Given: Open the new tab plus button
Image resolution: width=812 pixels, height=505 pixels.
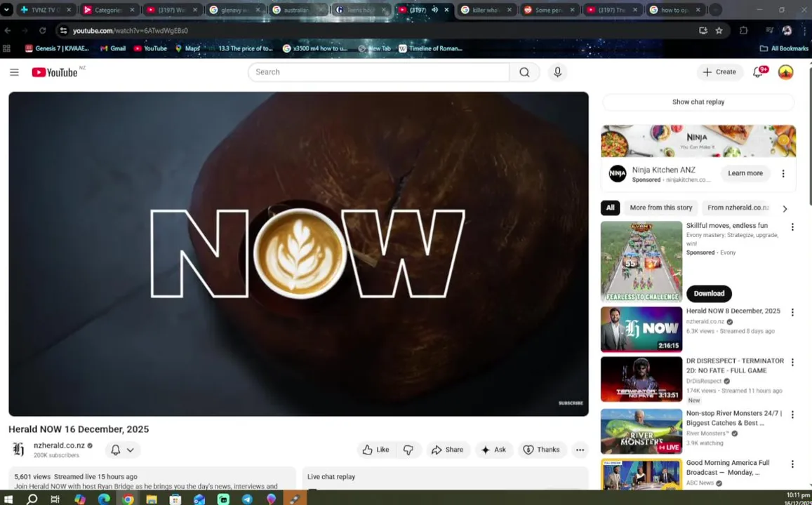Looking at the screenshot, I should pyautogui.click(x=715, y=10).
